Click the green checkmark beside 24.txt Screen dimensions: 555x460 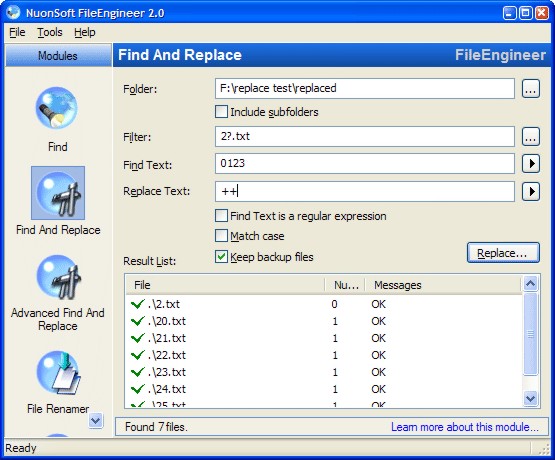click(x=138, y=389)
